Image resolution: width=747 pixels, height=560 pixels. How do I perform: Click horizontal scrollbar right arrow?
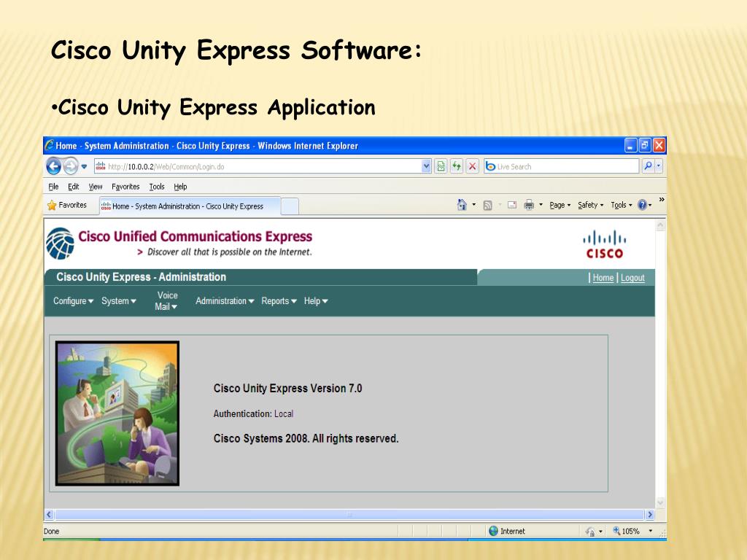tap(650, 515)
